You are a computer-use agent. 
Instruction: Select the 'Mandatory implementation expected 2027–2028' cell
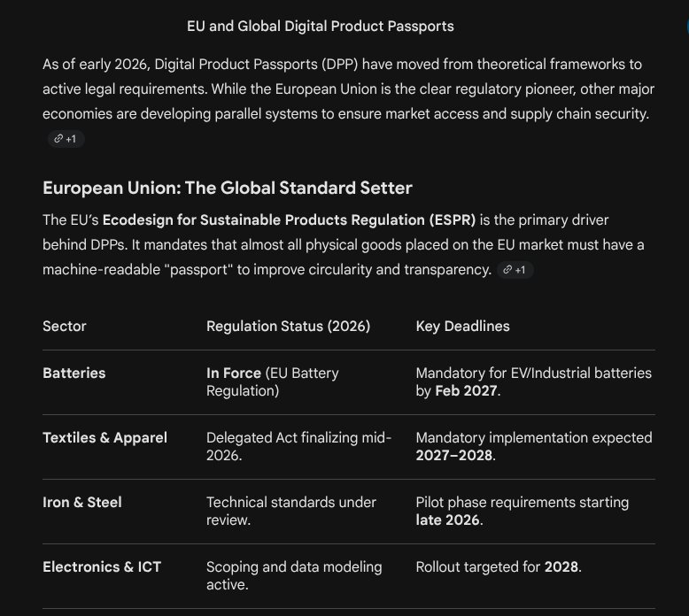(533, 446)
